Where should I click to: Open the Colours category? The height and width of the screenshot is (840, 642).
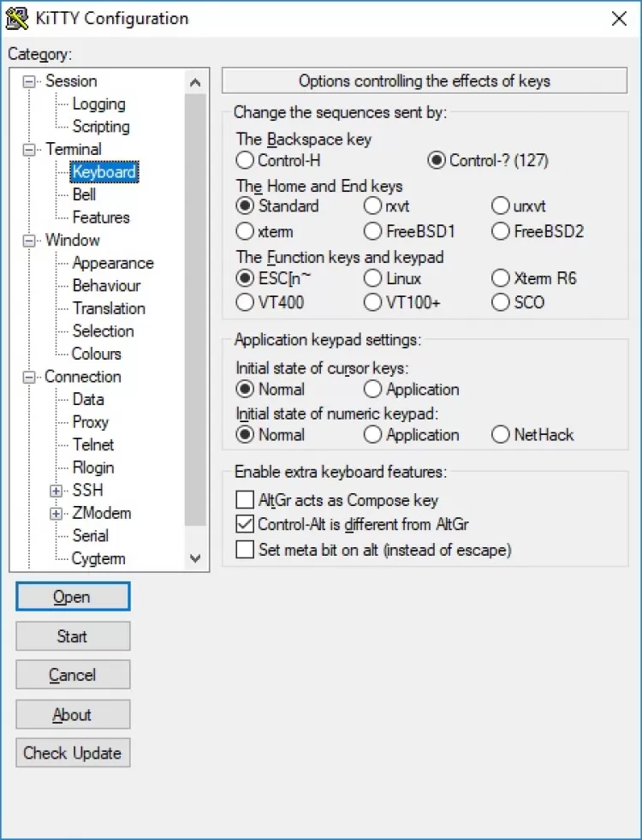click(97, 354)
